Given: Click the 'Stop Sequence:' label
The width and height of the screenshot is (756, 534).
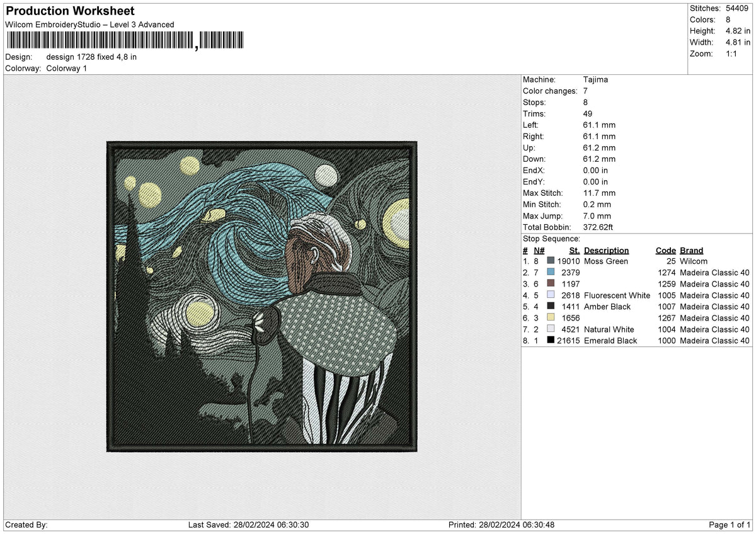Looking at the screenshot, I should tap(551, 239).
